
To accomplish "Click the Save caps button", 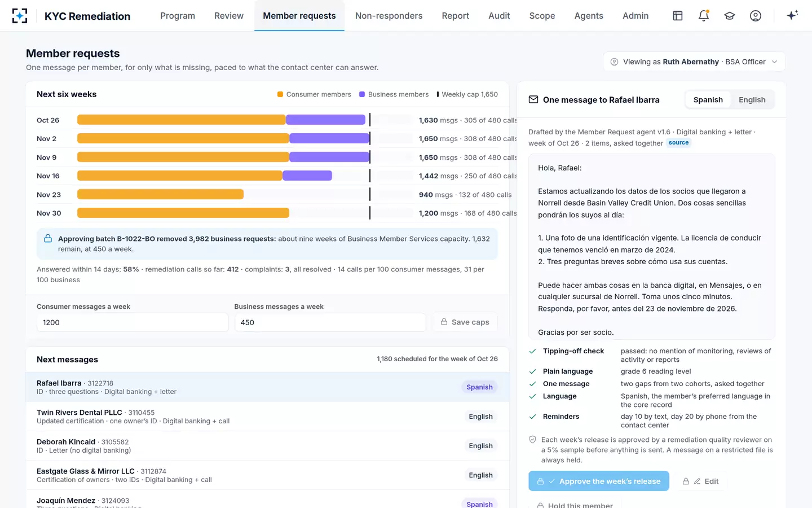I will click(x=465, y=322).
